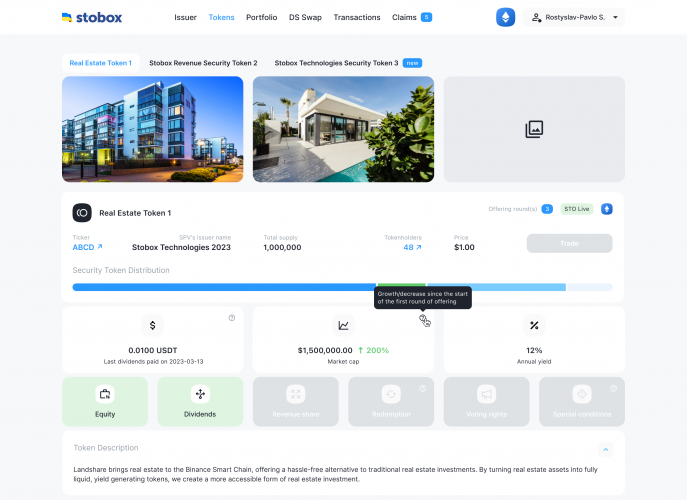Screen dimensions: 687x500
Task: Click the new badge on Token 3 tab
Action: click(412, 63)
